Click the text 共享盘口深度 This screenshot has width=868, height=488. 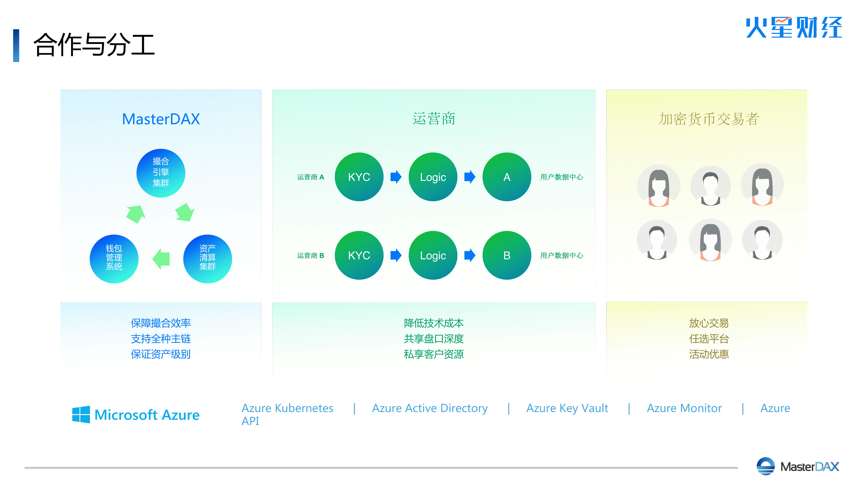(434, 339)
